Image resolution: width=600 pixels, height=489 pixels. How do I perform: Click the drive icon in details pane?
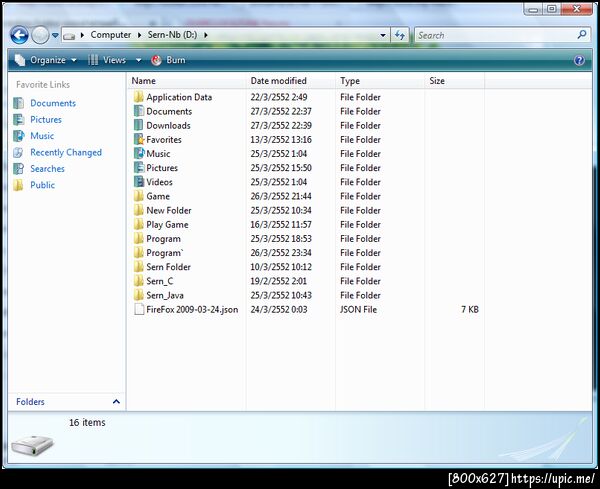[x=32, y=445]
